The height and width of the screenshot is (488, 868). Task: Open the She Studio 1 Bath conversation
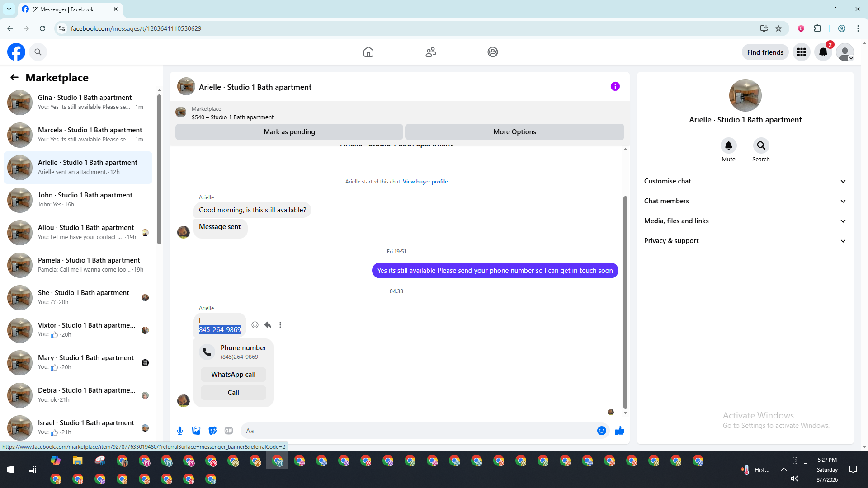78,297
